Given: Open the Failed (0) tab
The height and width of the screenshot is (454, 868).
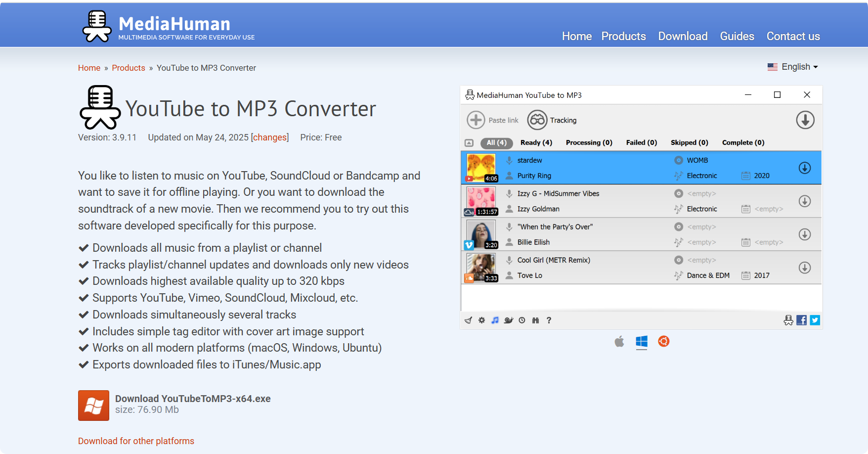Looking at the screenshot, I should click(642, 143).
